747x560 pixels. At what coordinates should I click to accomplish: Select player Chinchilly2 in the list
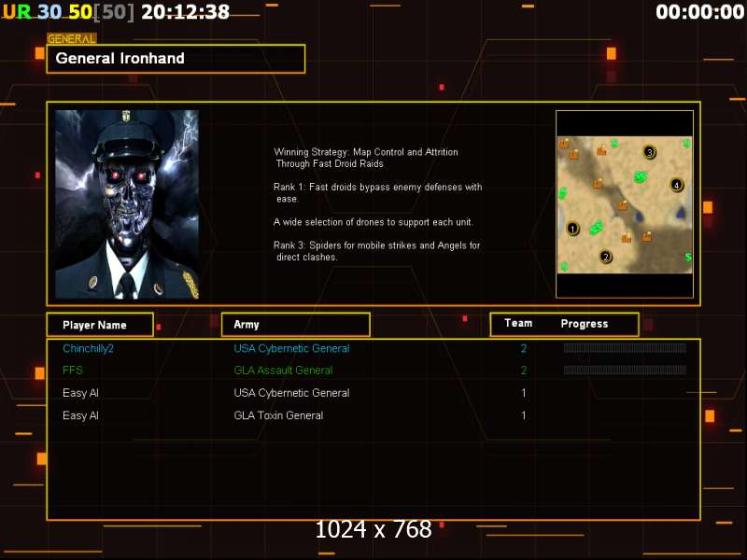(x=88, y=348)
